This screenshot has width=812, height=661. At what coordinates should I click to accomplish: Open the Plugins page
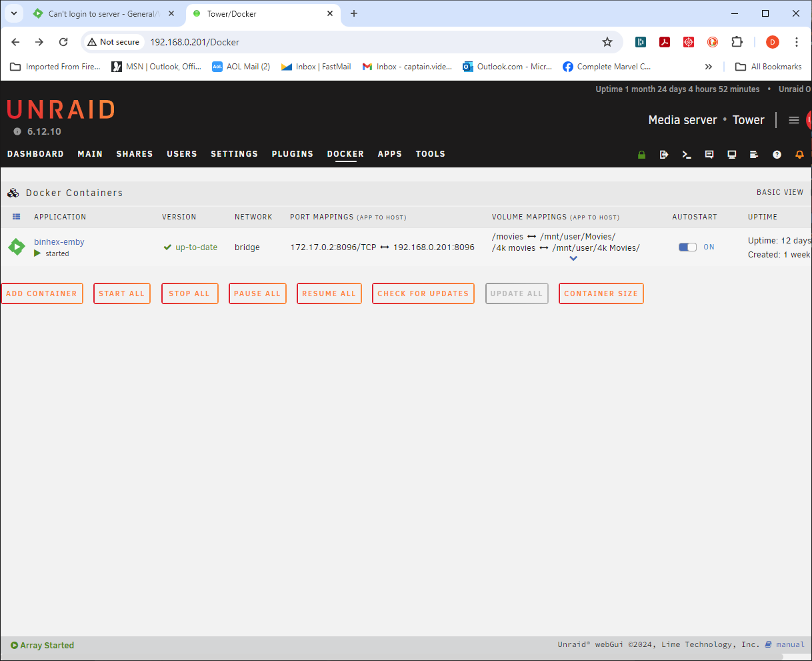click(x=292, y=154)
